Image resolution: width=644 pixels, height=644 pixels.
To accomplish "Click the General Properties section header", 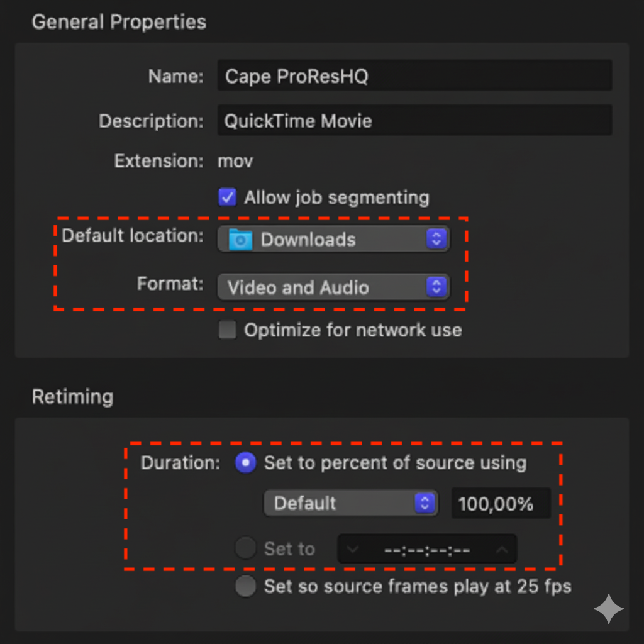I will 119,22.
